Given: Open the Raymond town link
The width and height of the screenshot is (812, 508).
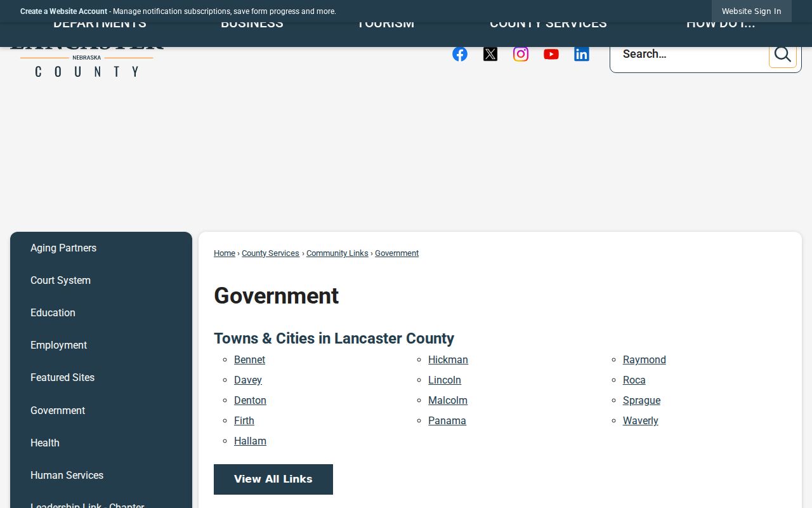Looking at the screenshot, I should (x=645, y=359).
